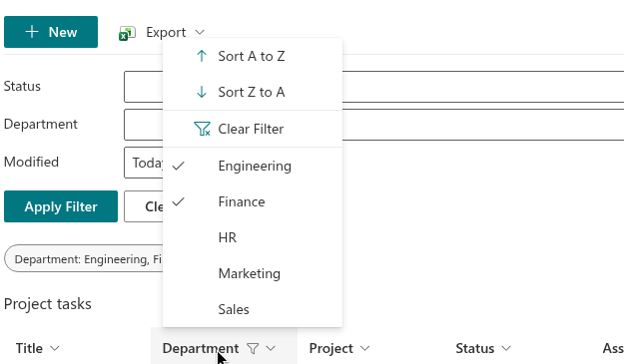Open the Export dropdown chevron

click(200, 32)
